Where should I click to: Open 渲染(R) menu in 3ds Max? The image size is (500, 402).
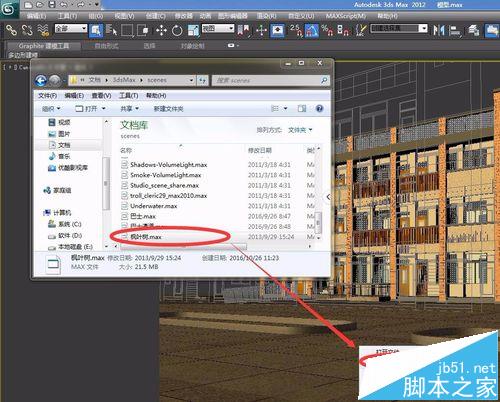click(x=267, y=16)
